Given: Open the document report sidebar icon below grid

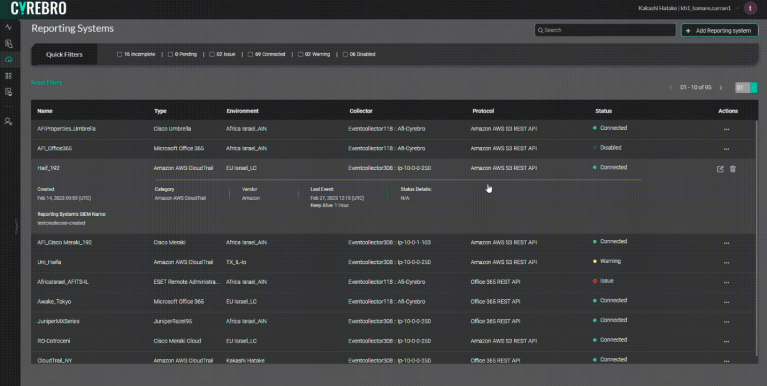Looking at the screenshot, I should (8, 92).
